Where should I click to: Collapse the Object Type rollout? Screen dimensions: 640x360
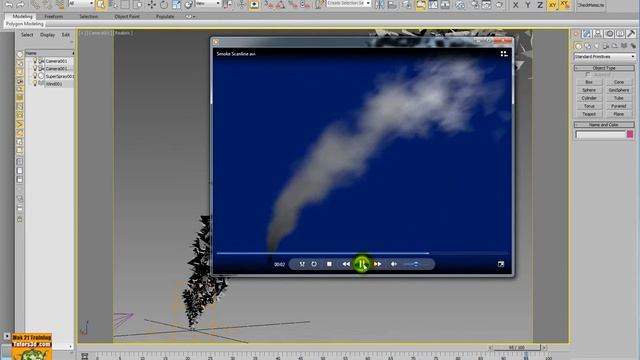(x=604, y=68)
